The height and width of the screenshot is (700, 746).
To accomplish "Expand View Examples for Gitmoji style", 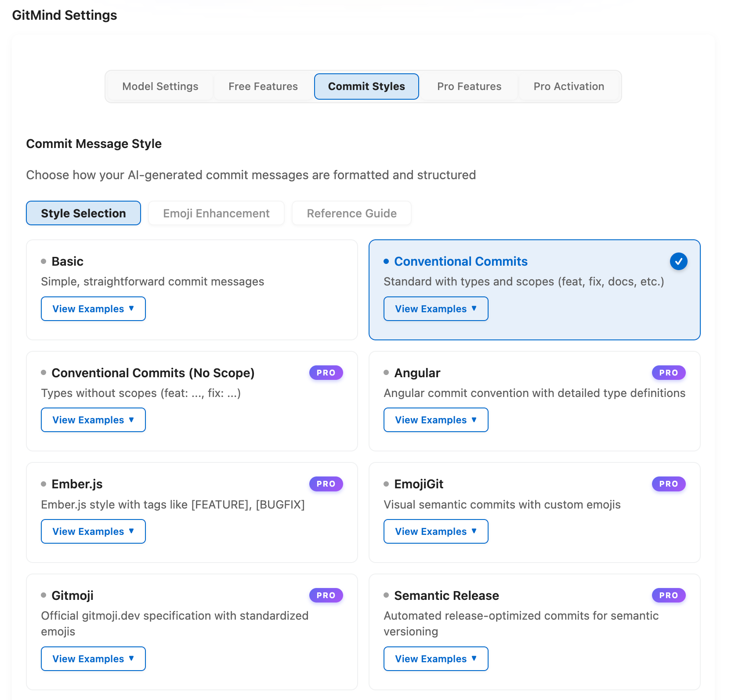I will pos(93,659).
